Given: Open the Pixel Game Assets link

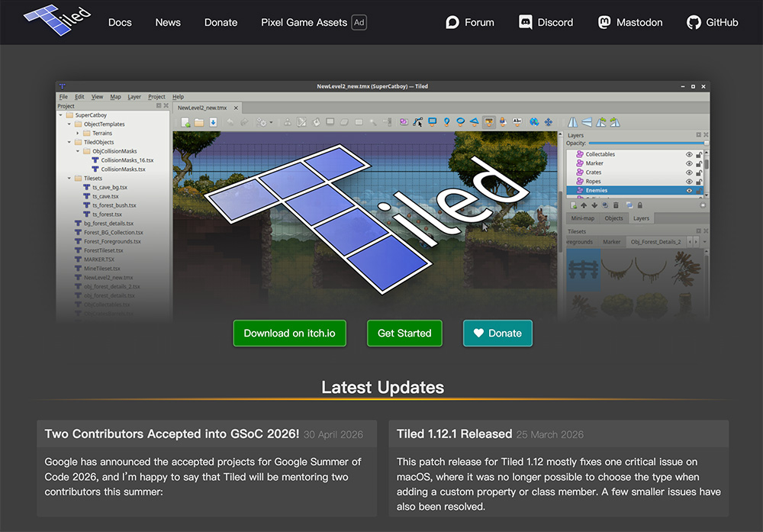Looking at the screenshot, I should coord(304,22).
